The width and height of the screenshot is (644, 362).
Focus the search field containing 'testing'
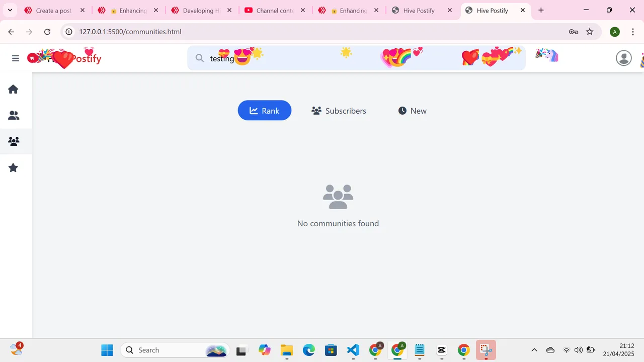point(356,58)
